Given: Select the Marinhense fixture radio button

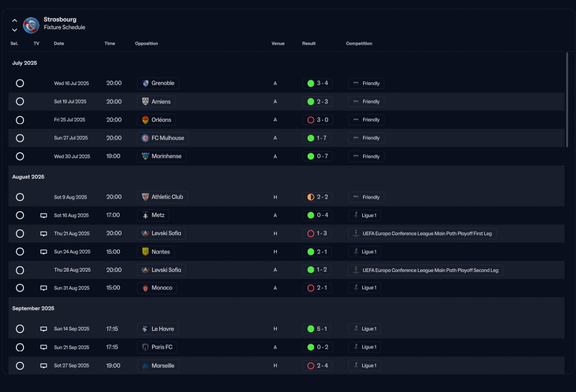Looking at the screenshot, I should pyautogui.click(x=20, y=156).
